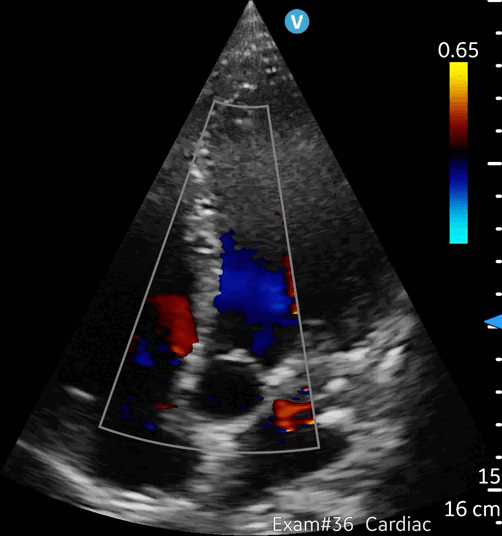The height and width of the screenshot is (536, 502).
Task: Click the 0.65 velocity scale value
Action: click(x=458, y=50)
